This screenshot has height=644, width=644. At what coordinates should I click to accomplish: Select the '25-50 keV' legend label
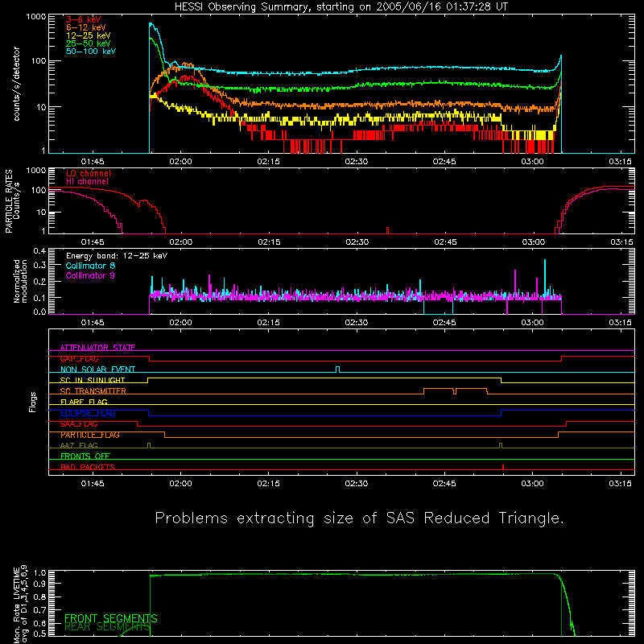(x=88, y=43)
